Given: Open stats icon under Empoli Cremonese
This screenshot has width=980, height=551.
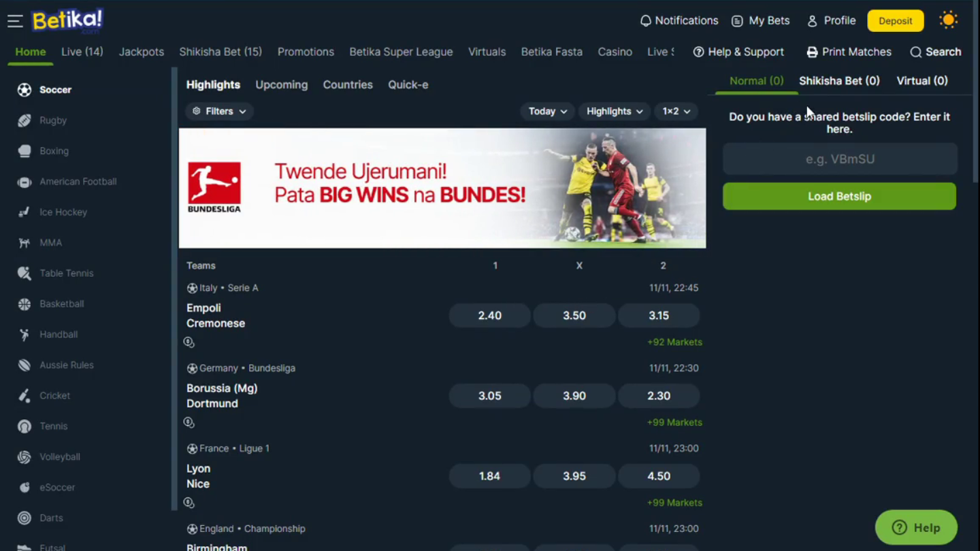Looking at the screenshot, I should (x=189, y=342).
